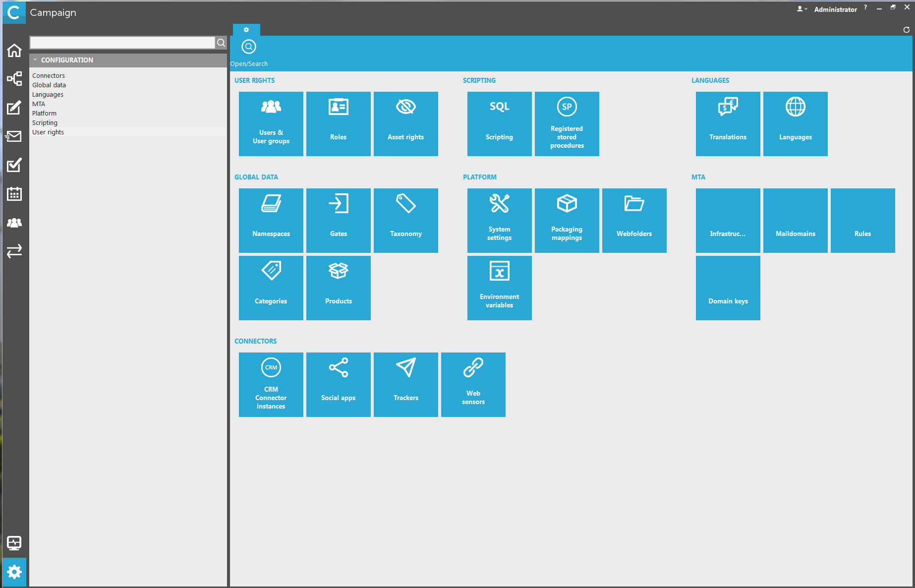Click the refresh icon at top right
The image size is (915, 588).
[x=906, y=30]
